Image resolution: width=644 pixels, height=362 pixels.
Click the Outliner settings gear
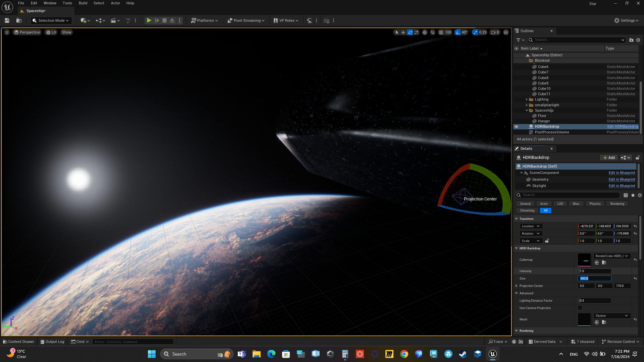click(638, 40)
